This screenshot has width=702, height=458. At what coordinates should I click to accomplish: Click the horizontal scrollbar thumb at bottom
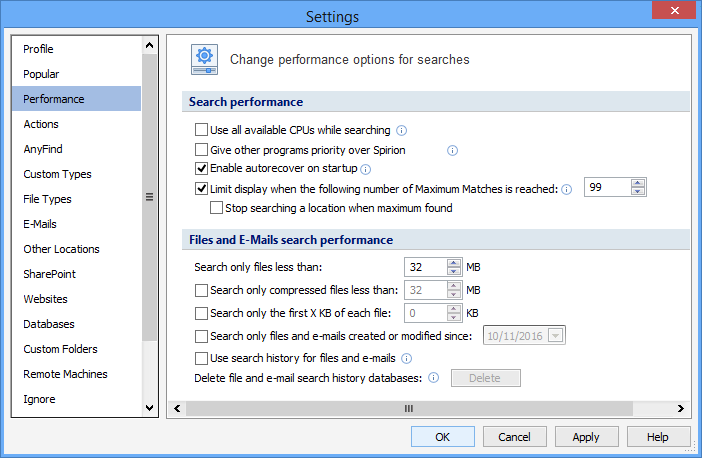(408, 408)
